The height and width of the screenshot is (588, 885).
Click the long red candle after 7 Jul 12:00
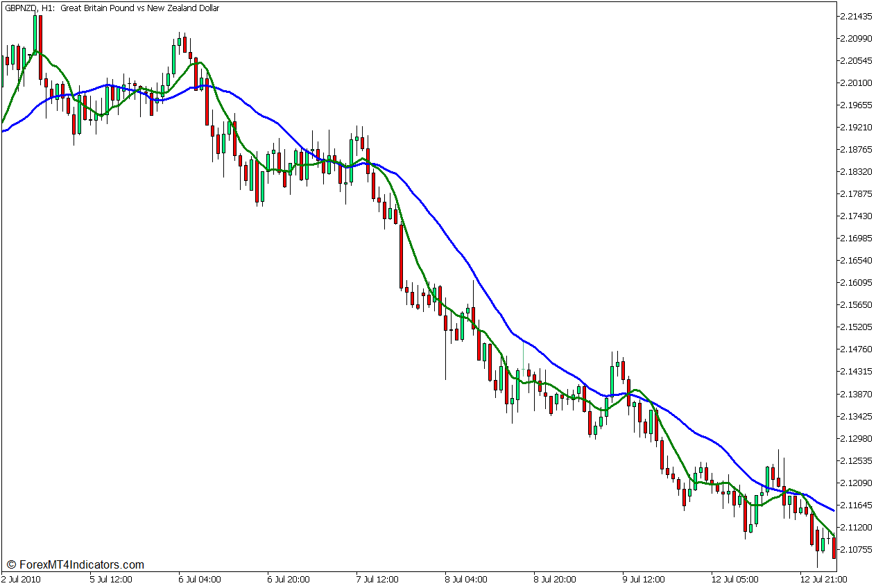click(401, 255)
